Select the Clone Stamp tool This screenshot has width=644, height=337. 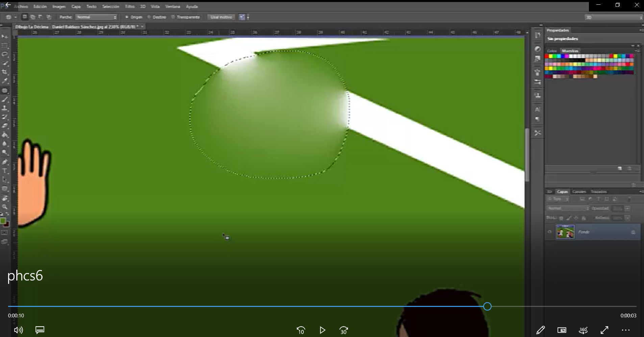click(5, 108)
